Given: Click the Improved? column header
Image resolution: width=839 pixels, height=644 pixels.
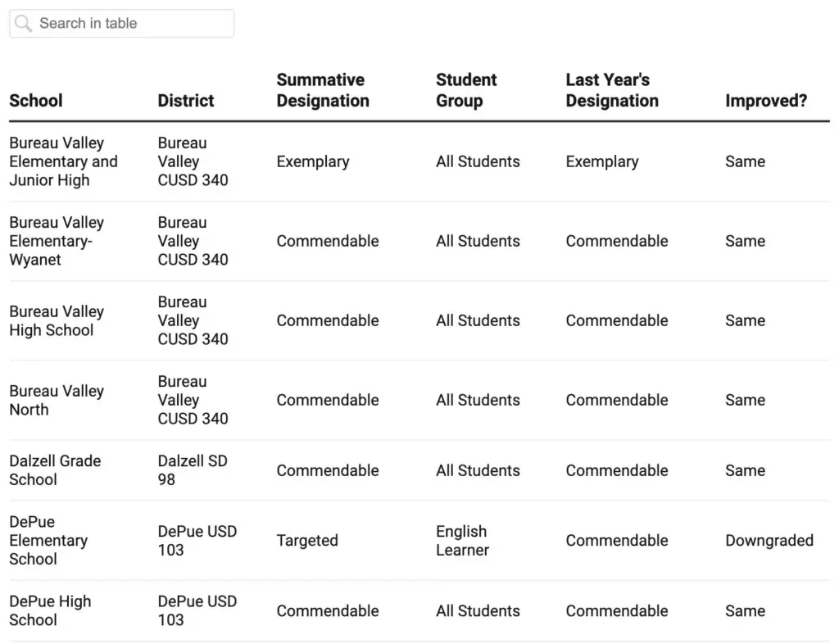Looking at the screenshot, I should coord(765,101).
